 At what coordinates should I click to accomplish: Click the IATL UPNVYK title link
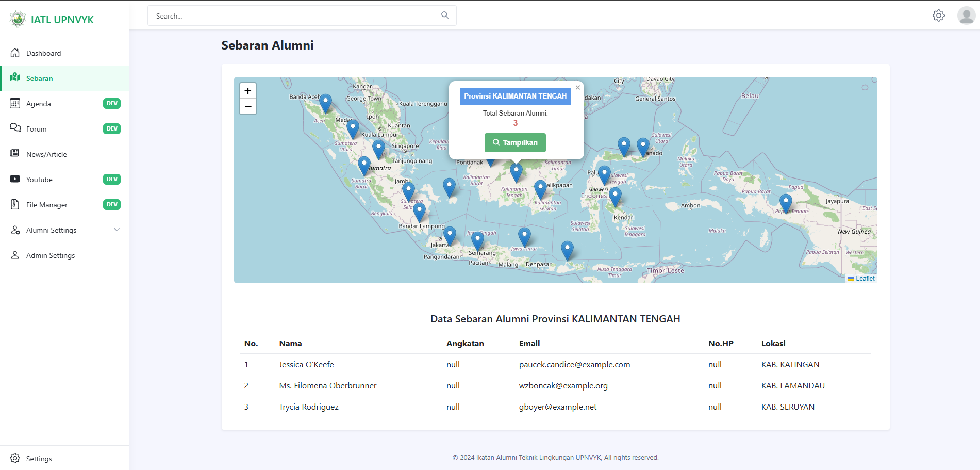pyautogui.click(x=62, y=20)
